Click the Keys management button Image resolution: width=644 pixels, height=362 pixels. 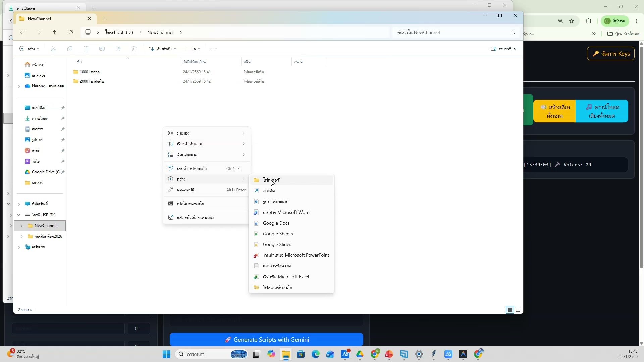point(610,54)
